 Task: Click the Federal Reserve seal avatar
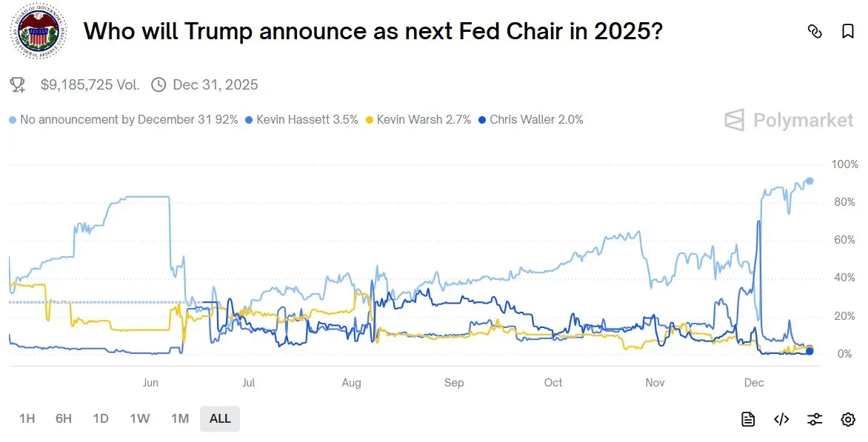[x=38, y=32]
